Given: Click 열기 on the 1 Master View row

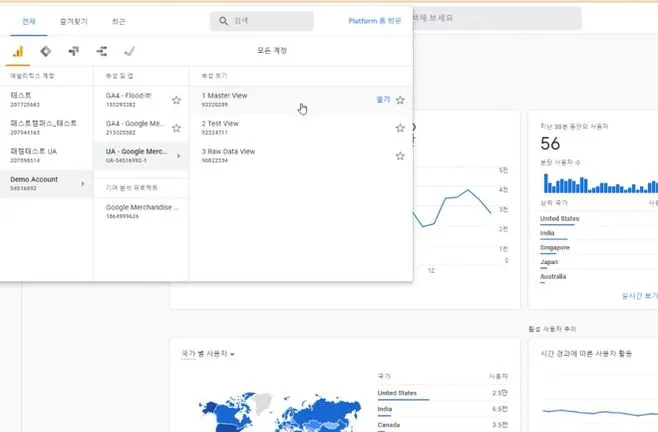Looking at the screenshot, I should tap(383, 99).
